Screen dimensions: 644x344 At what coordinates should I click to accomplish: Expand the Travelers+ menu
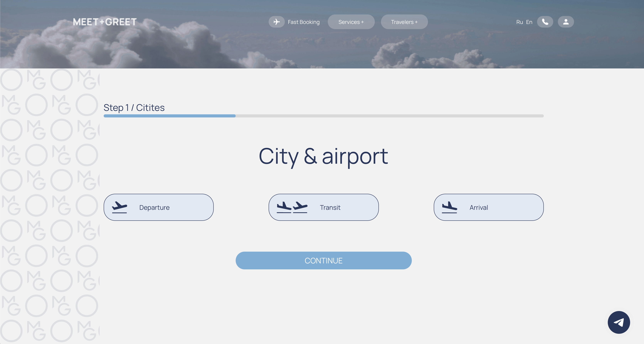point(403,22)
